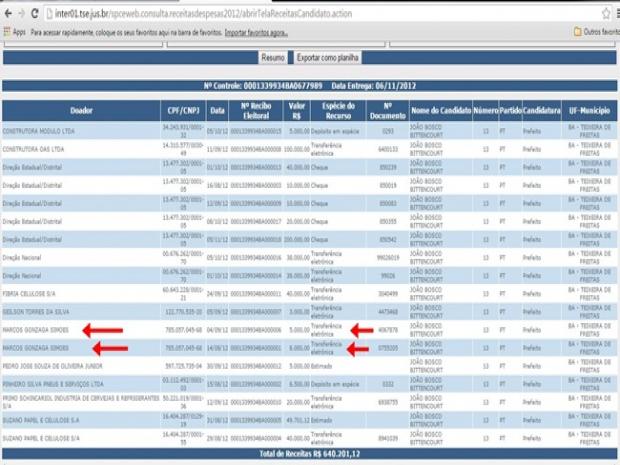Image resolution: width=620 pixels, height=465 pixels.
Task: Click the CPF/CNPJ column header
Action: coord(183,109)
